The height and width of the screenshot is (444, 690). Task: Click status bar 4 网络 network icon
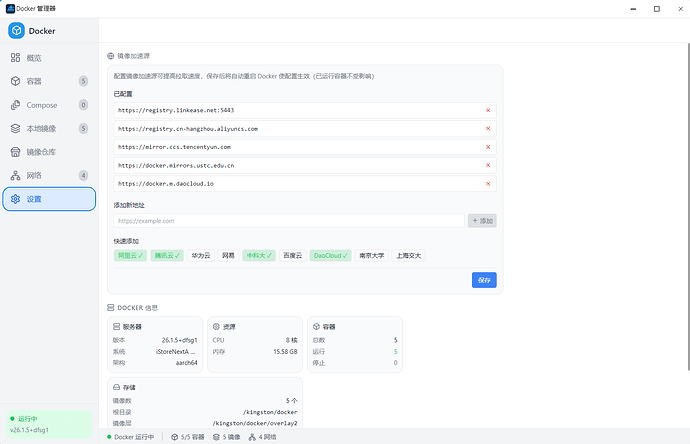click(x=252, y=437)
